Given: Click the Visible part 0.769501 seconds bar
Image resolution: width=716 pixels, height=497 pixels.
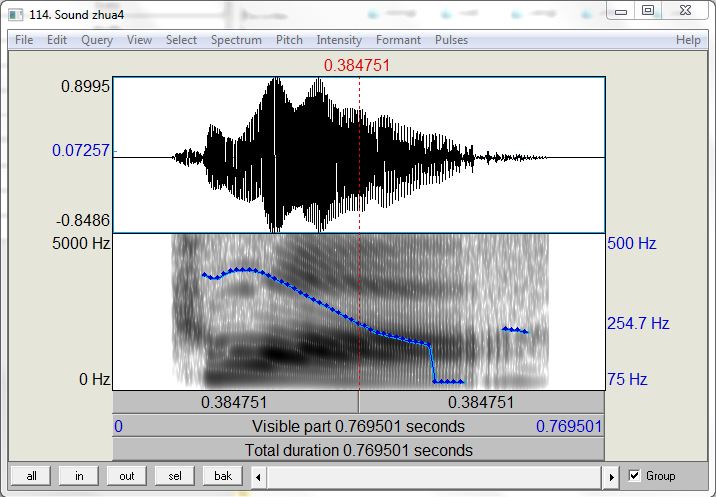Looking at the screenshot, I should click(x=358, y=426).
